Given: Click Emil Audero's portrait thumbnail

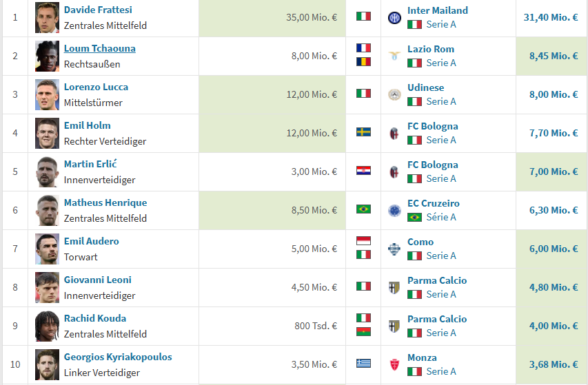Looking at the screenshot, I should 48,249.
